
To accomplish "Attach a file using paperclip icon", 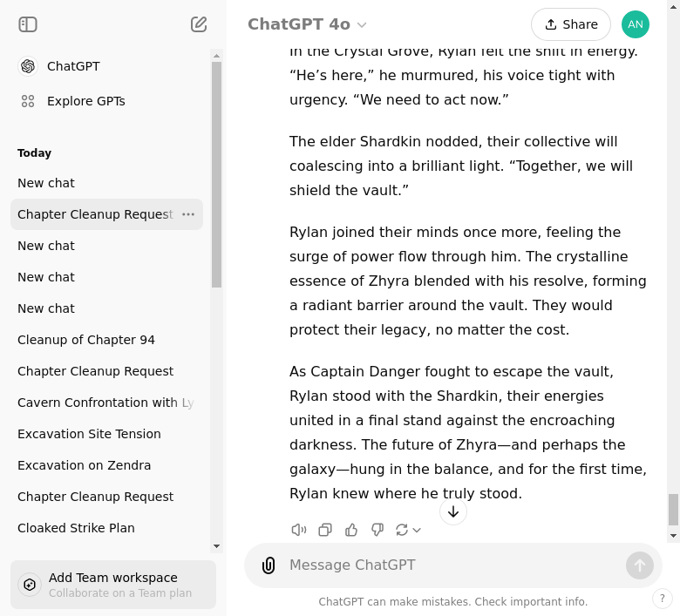I will pyautogui.click(x=269, y=565).
